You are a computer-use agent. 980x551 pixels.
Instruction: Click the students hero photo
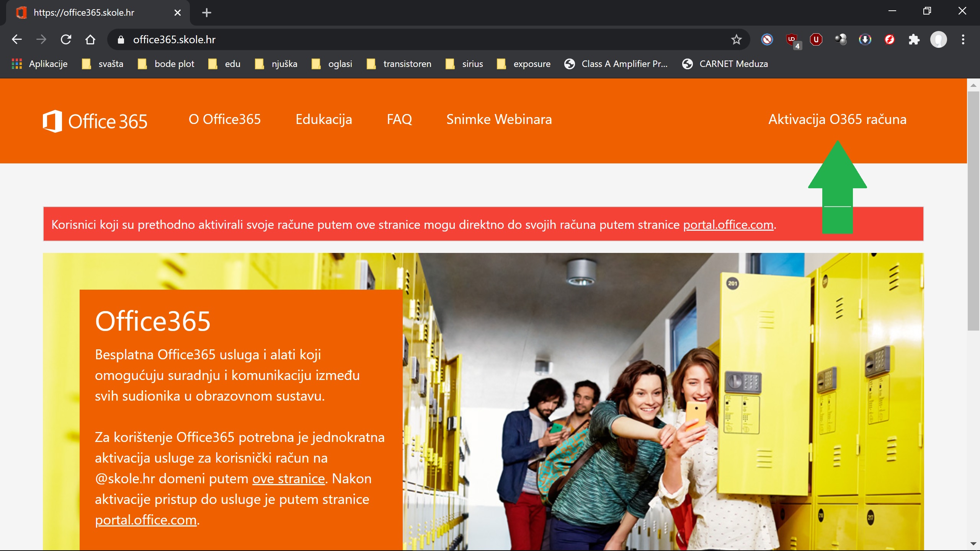(x=662, y=402)
